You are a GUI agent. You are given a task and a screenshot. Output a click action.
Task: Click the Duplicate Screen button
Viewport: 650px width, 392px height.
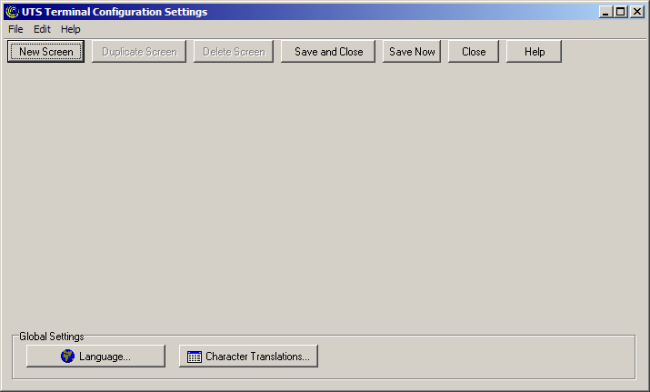[x=139, y=52]
